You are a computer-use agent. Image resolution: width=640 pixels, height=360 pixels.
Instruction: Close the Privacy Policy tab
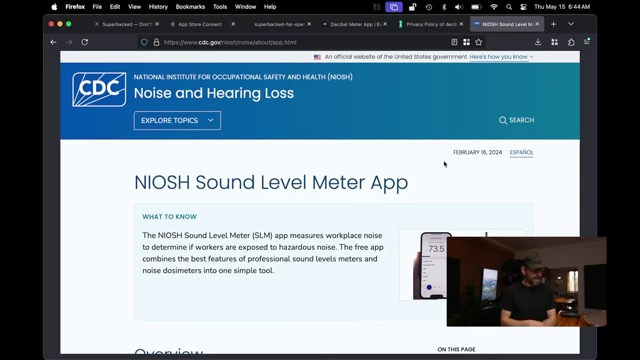click(461, 24)
